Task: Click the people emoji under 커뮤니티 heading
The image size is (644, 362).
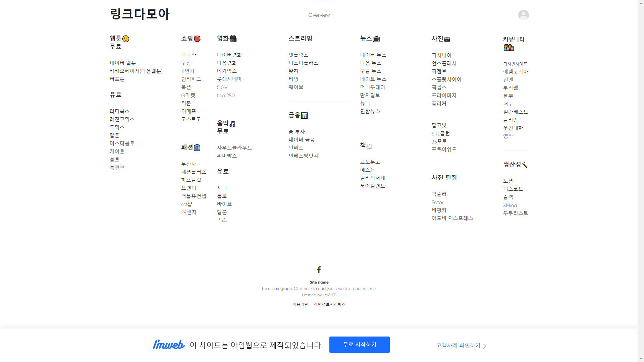Action: 508,48
